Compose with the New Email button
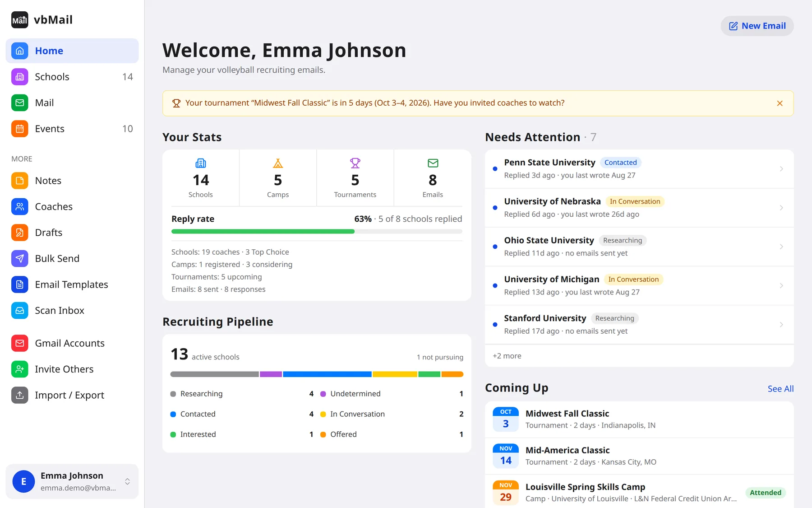812x508 pixels. [757, 26]
